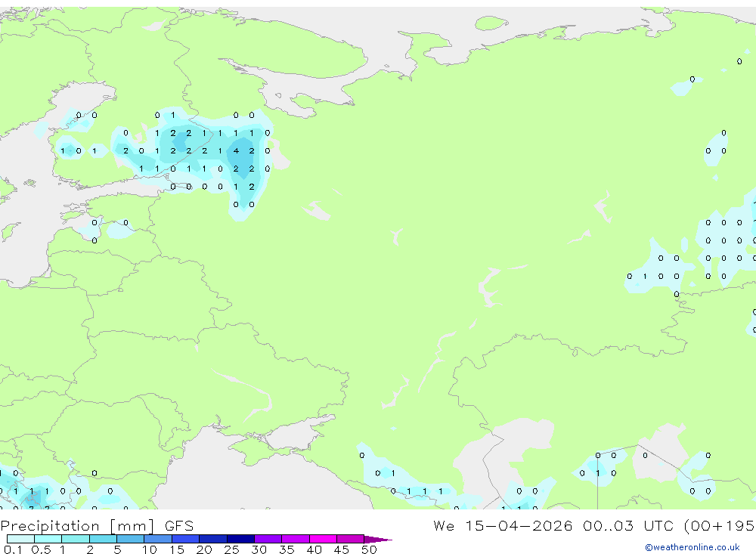This screenshot has width=756, height=554.
Task: Click the legend label '0.5'
Action: click(41, 549)
